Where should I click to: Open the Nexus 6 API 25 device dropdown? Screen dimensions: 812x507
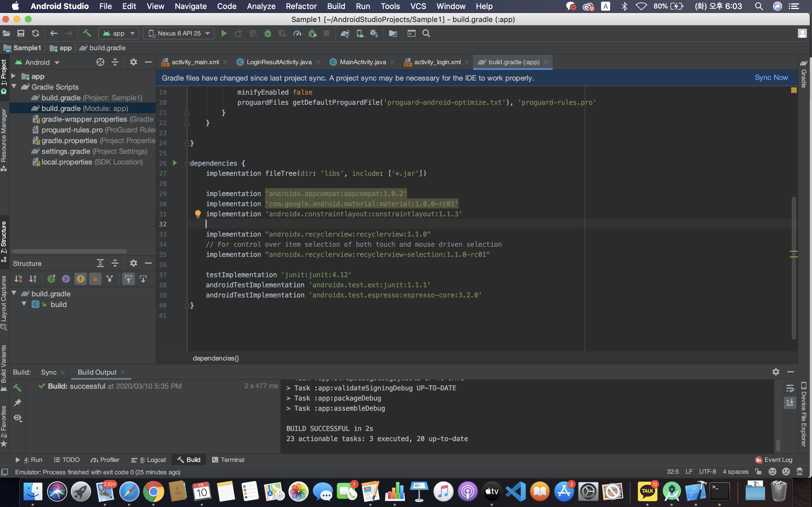point(179,33)
